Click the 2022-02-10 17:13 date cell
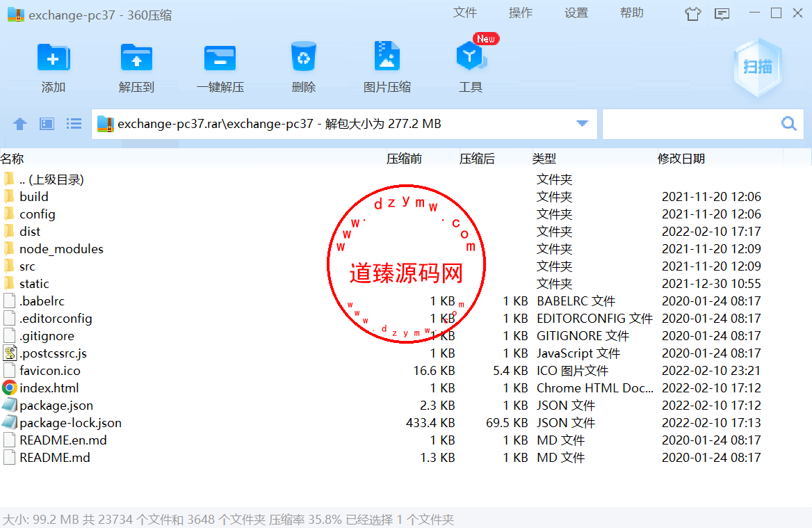The image size is (812, 528). [711, 423]
